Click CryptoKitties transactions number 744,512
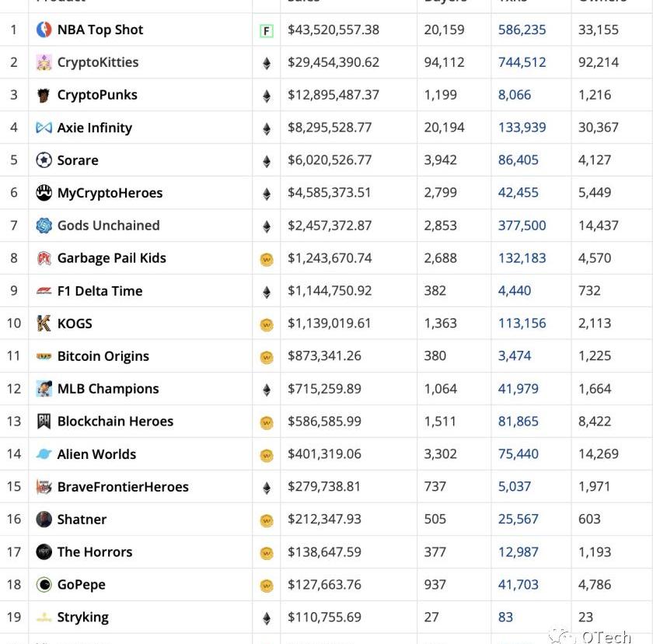The width and height of the screenshot is (653, 644). pos(522,62)
